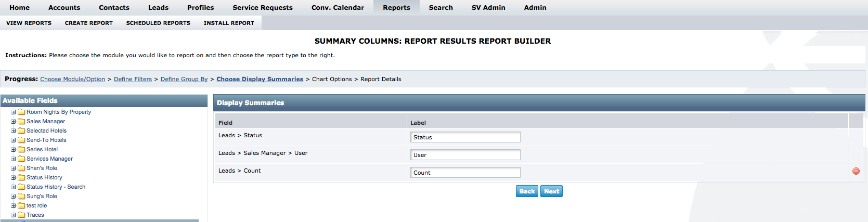
Task: Click the Services Manager folder icon
Action: point(21,159)
